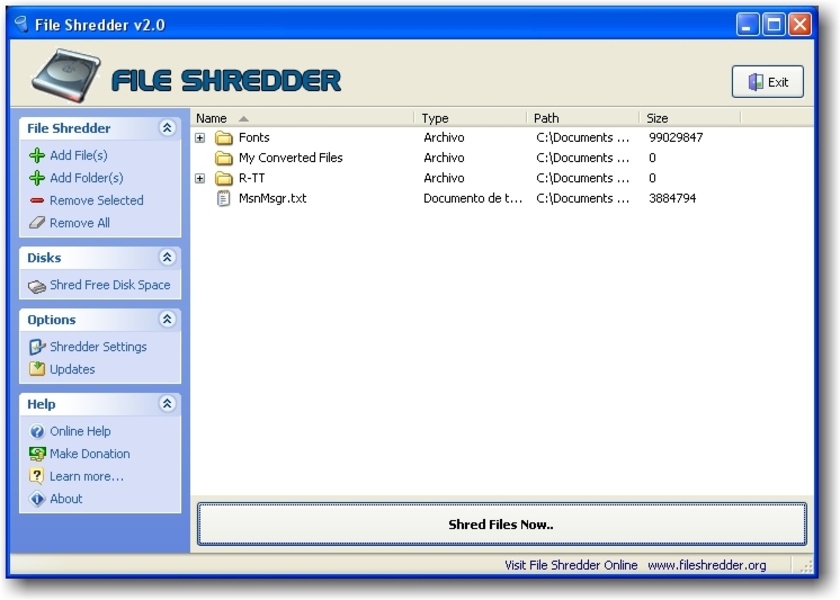The height and width of the screenshot is (600, 840).
Task: Click the Updates icon in Options
Action: [x=37, y=369]
